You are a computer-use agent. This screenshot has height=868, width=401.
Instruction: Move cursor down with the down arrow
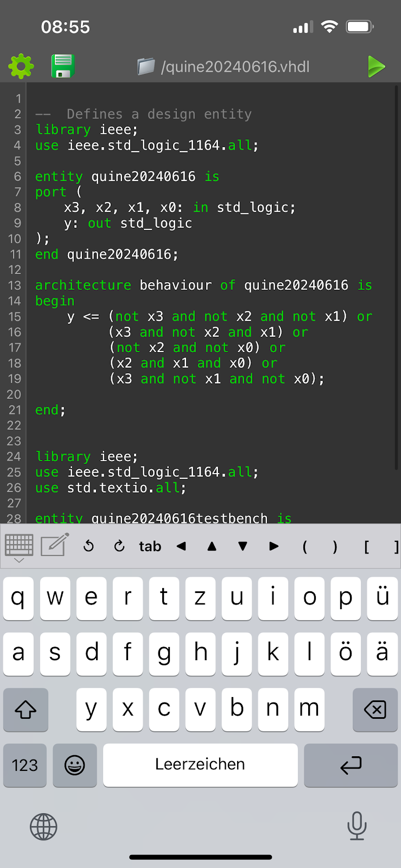coord(243,546)
